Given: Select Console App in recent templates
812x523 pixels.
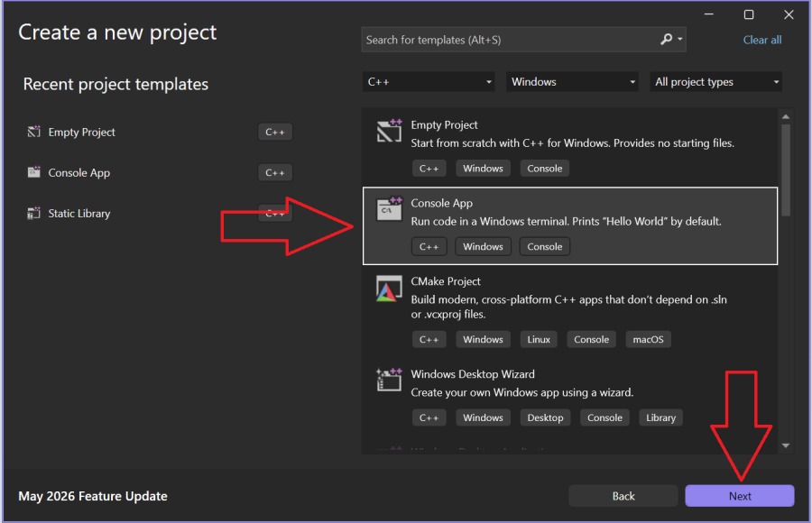Looking at the screenshot, I should 78,172.
